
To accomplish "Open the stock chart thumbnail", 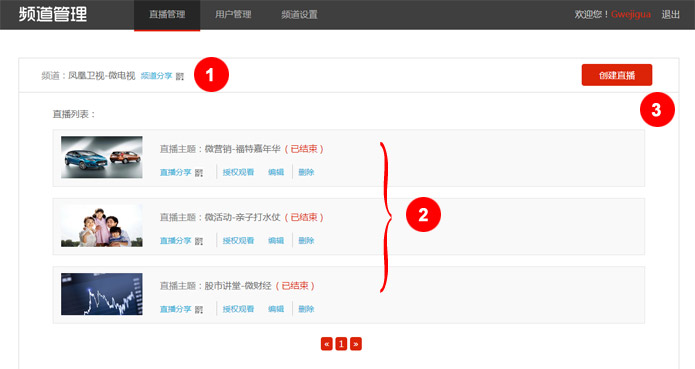I will tap(102, 294).
